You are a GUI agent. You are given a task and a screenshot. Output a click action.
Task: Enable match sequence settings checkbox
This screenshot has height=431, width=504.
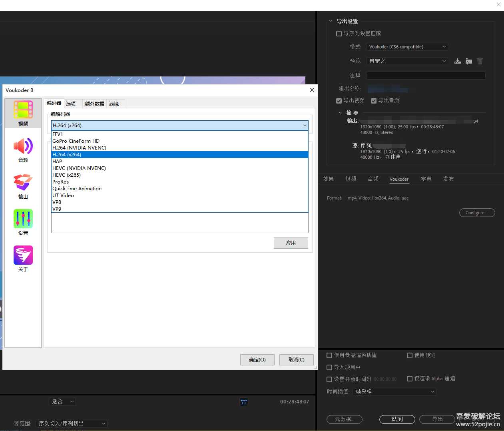pyautogui.click(x=339, y=34)
